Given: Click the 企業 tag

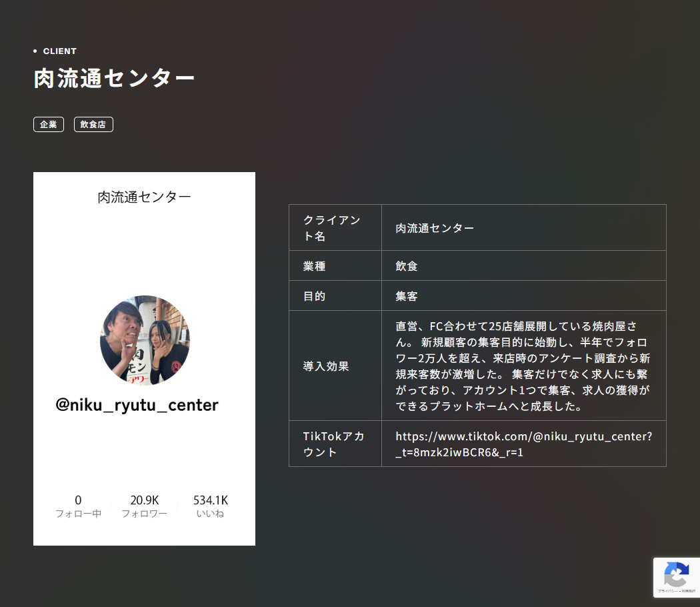Looking at the screenshot, I should point(48,124).
